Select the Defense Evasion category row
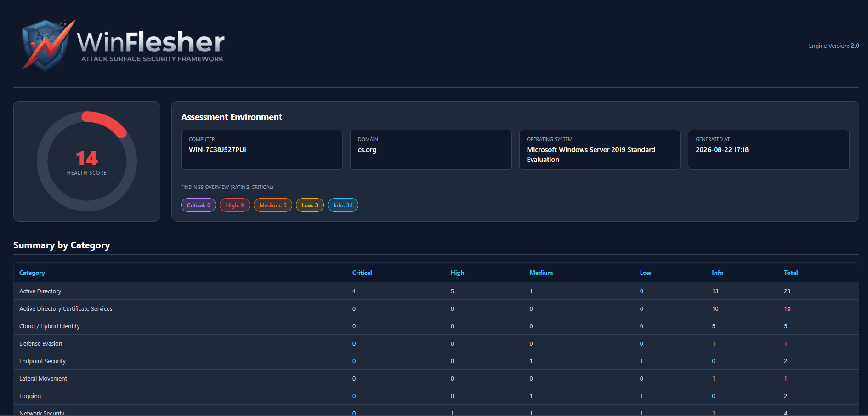The height and width of the screenshot is (416, 868). tap(436, 343)
